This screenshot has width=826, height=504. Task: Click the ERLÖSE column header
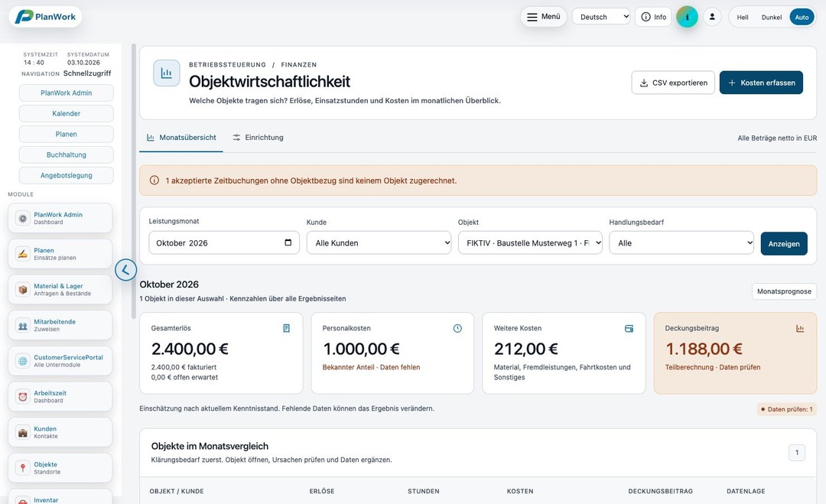[x=322, y=491]
